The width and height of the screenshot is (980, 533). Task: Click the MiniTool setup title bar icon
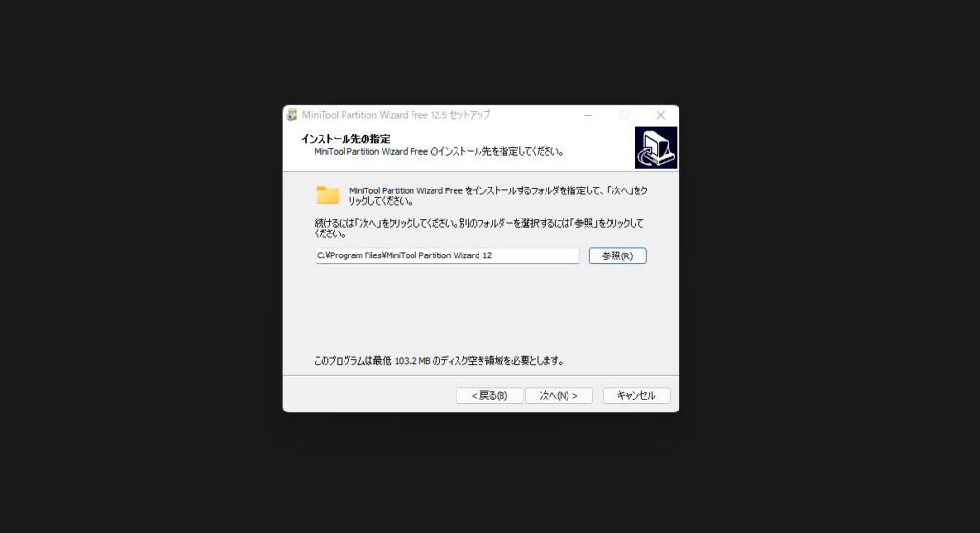click(x=292, y=115)
